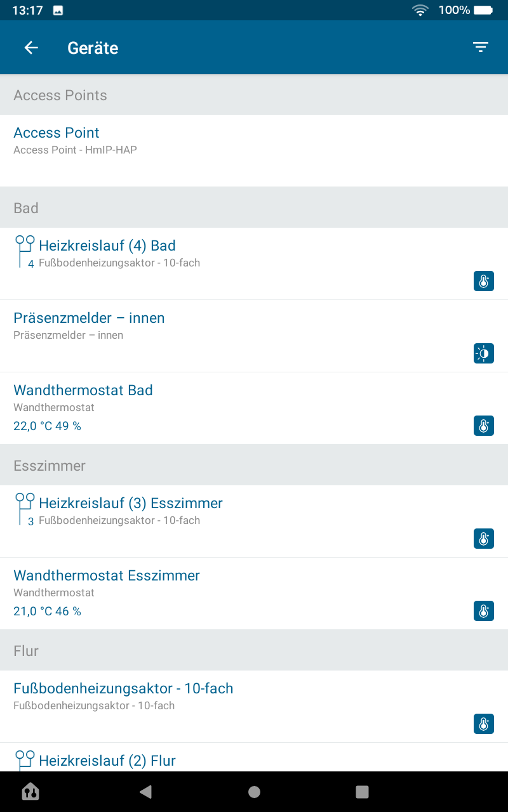
Task: Select Wandthermostat Esszimmer entry
Action: tap(107, 575)
